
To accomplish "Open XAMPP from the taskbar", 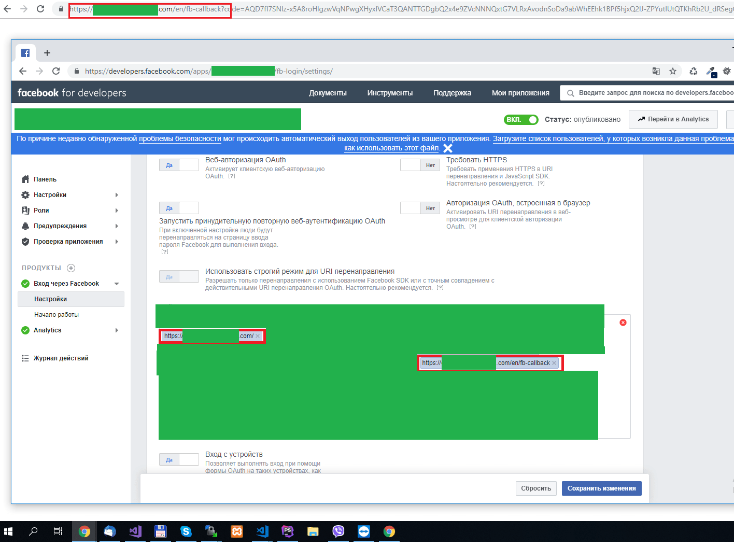I will pos(236,531).
